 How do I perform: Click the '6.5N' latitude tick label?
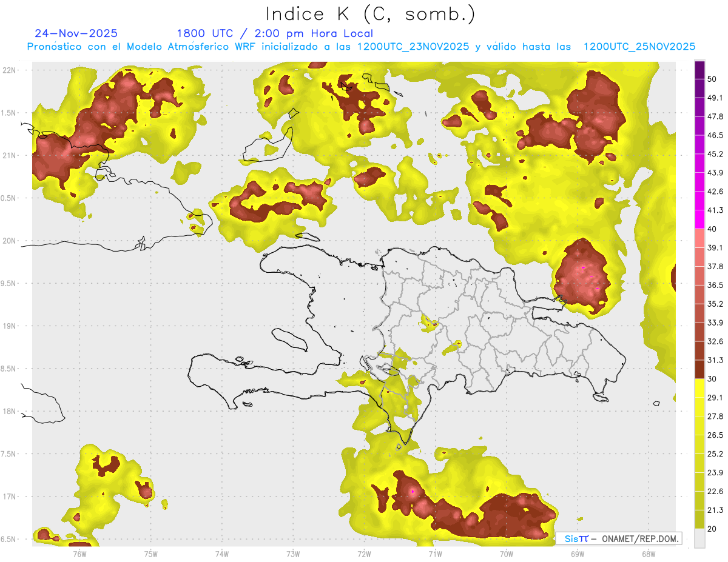point(9,539)
